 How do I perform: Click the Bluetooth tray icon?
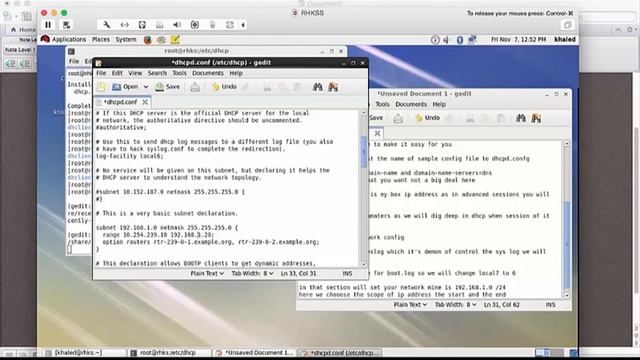pos(460,40)
